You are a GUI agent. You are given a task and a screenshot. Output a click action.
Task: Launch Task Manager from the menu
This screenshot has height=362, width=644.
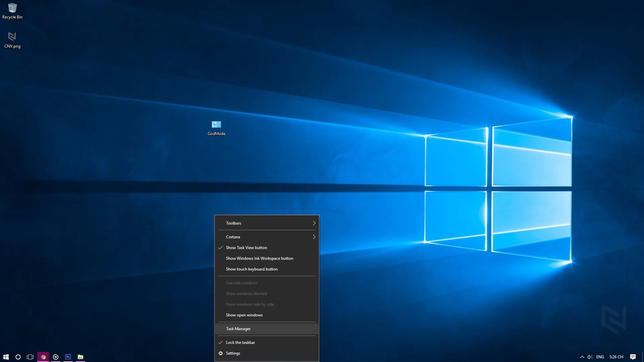point(267,329)
